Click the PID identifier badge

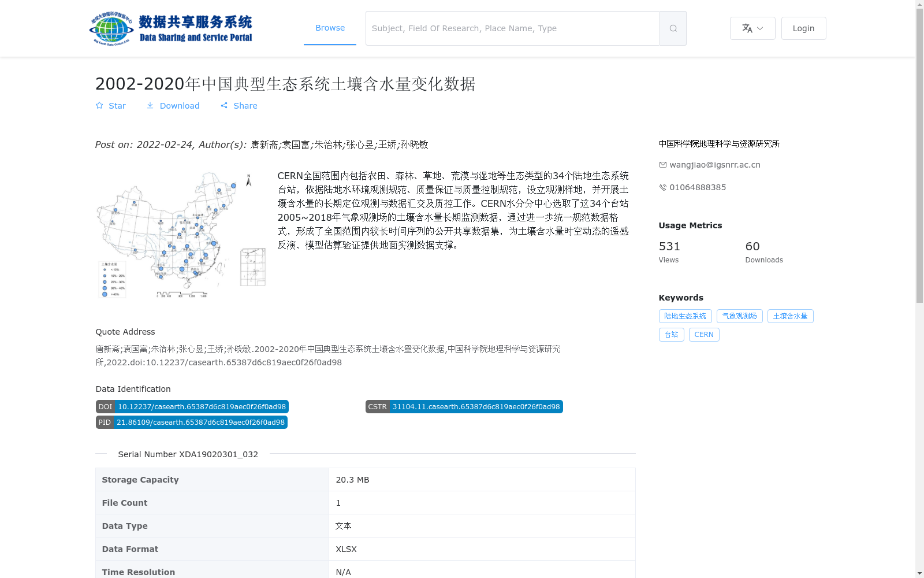point(191,423)
